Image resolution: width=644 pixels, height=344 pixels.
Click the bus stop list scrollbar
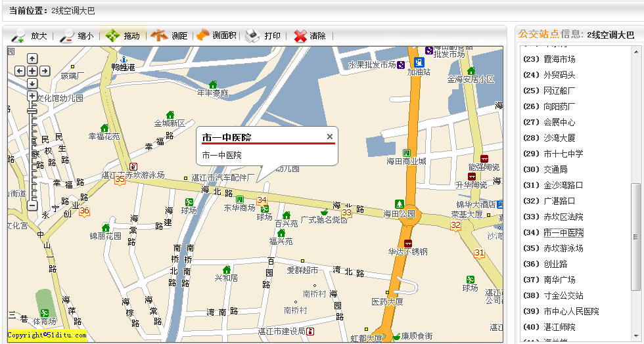635,235
